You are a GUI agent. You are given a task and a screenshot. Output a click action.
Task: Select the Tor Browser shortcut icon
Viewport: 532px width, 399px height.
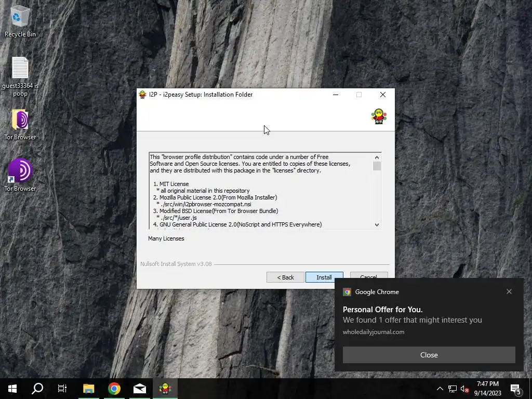[x=20, y=176]
